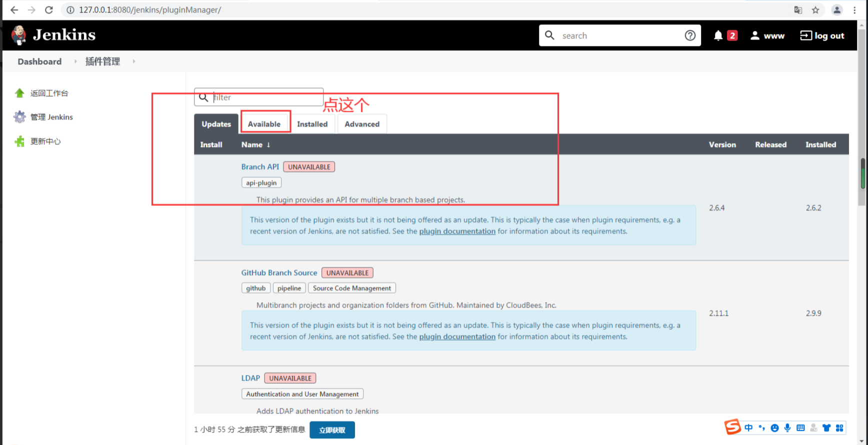868x445 pixels.
Task: Click the grey IME account login icon
Action: pyautogui.click(x=813, y=427)
